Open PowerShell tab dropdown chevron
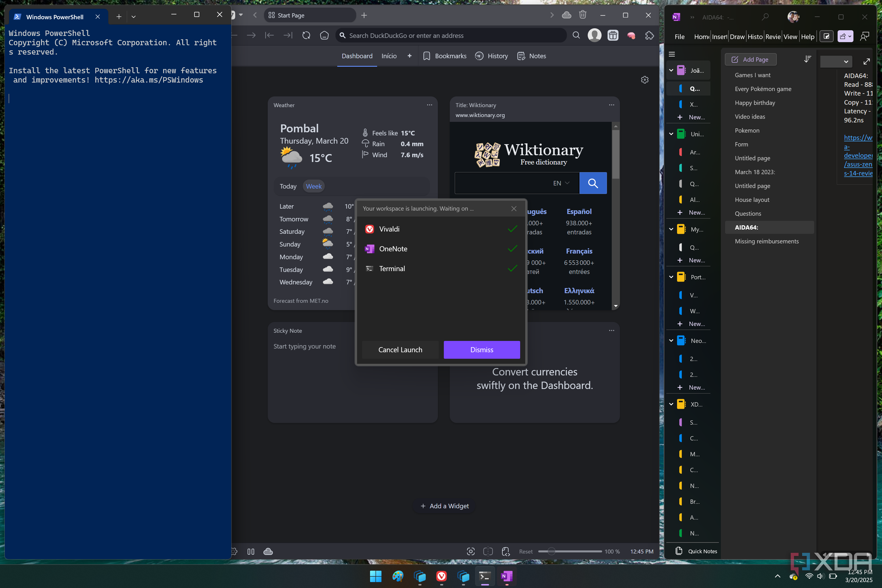The image size is (882, 588). [x=133, y=17]
